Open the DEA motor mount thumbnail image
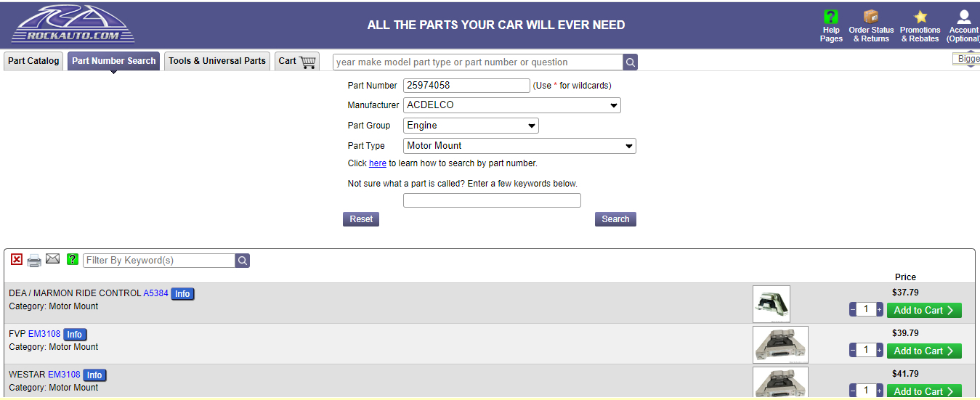980x400 pixels. 771,303
